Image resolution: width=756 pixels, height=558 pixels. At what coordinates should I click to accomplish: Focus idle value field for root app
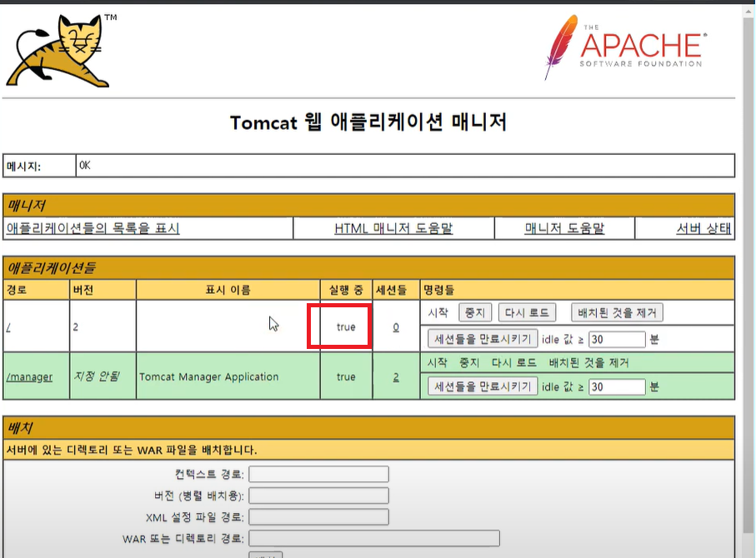tap(617, 339)
